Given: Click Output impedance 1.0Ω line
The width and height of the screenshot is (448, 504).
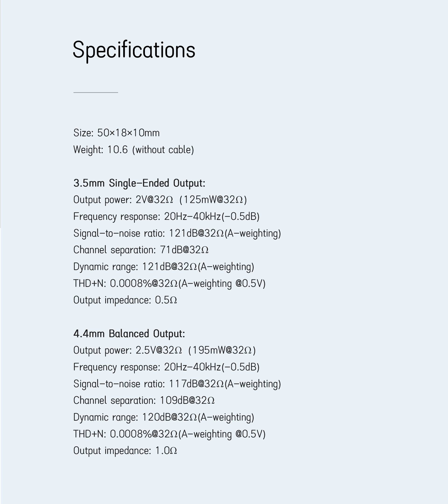Looking at the screenshot, I should 125,451.
